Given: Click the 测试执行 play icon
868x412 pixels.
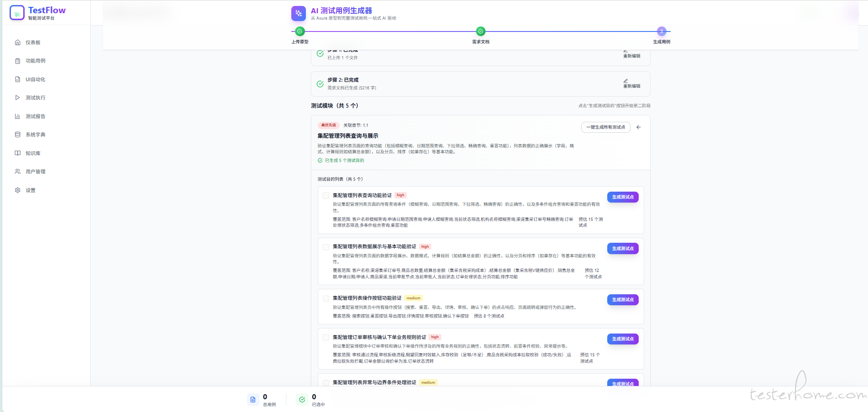Looking at the screenshot, I should (18, 98).
